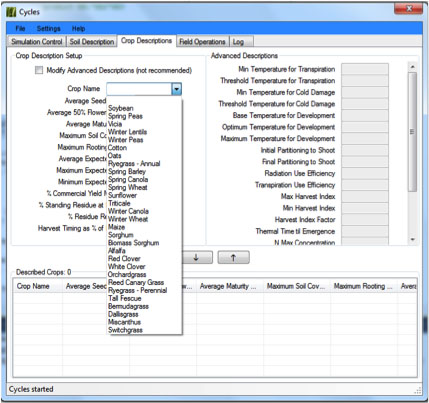Select Switchgrass crop option

(125, 330)
